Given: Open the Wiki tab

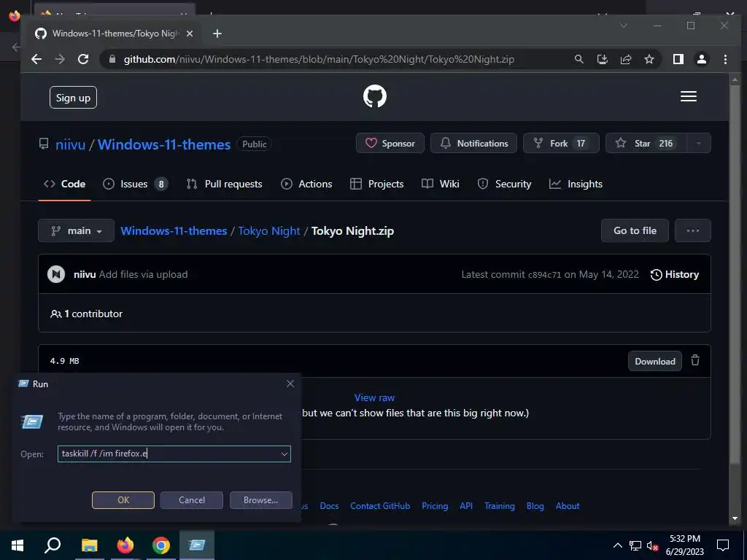Looking at the screenshot, I should click(x=440, y=184).
